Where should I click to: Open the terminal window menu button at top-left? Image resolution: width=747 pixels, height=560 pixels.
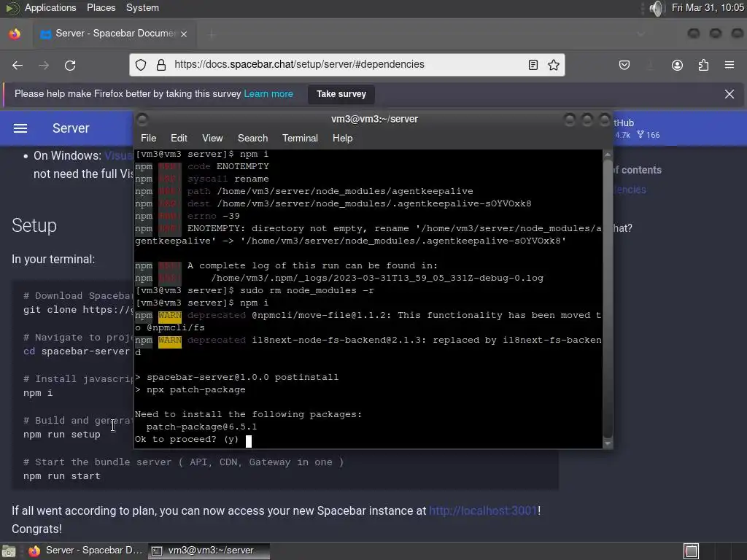(x=142, y=119)
